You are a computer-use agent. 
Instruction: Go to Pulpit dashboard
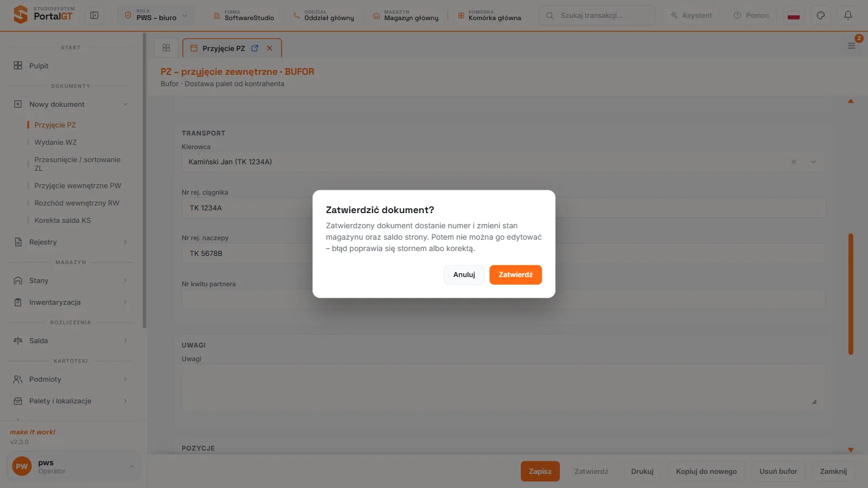pos(71,66)
